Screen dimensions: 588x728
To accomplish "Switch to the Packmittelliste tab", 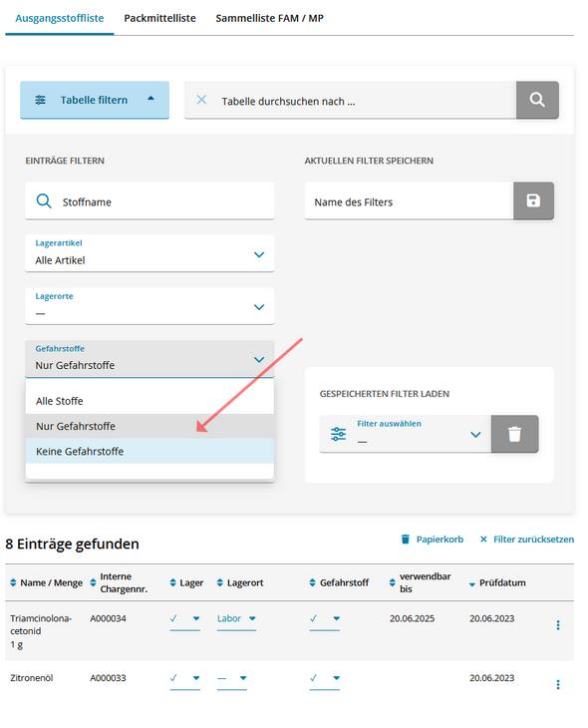I will [159, 18].
